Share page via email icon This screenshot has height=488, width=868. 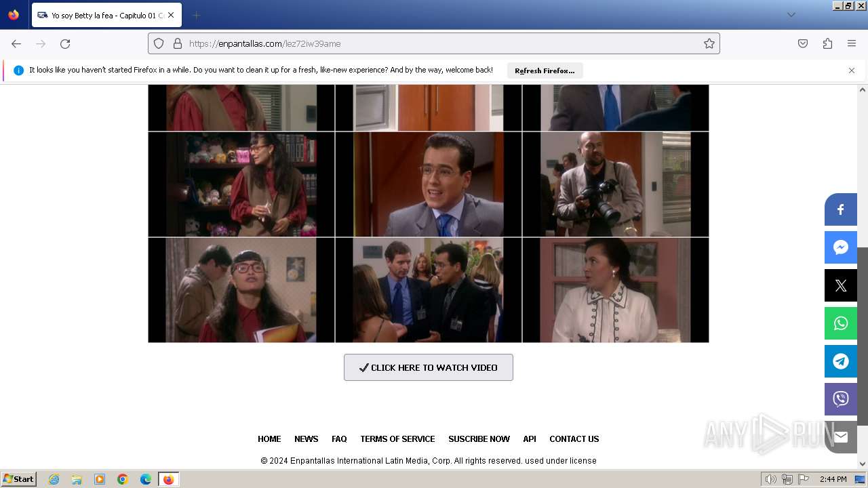841,437
